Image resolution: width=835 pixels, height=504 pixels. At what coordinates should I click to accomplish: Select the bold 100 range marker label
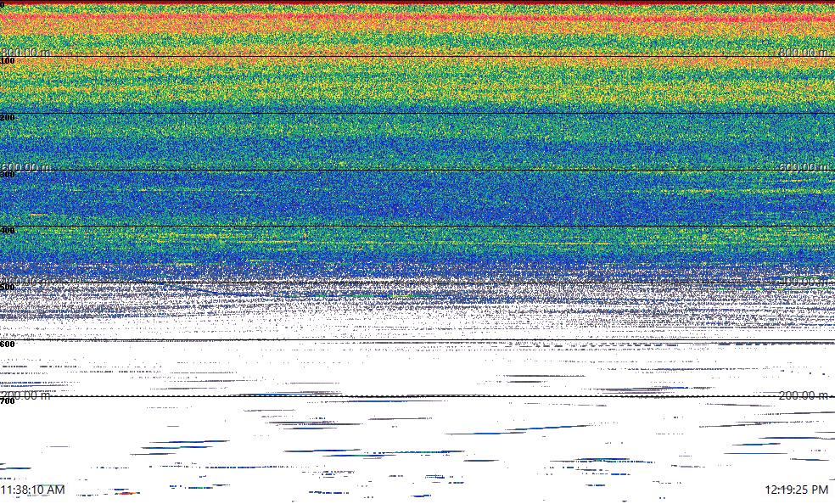pos(8,61)
